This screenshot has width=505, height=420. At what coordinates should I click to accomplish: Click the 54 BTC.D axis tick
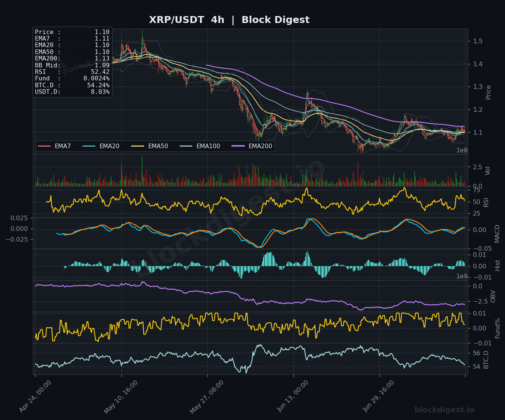(x=476, y=367)
